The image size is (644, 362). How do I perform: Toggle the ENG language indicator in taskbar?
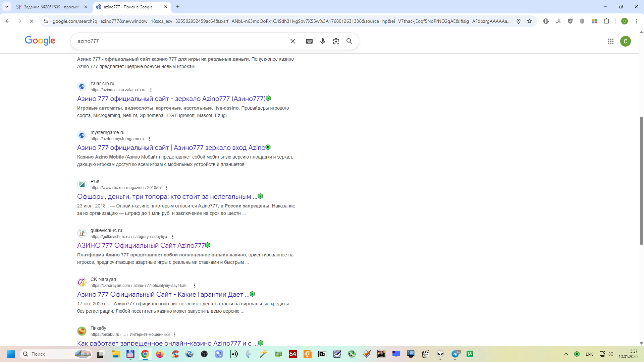point(589,354)
